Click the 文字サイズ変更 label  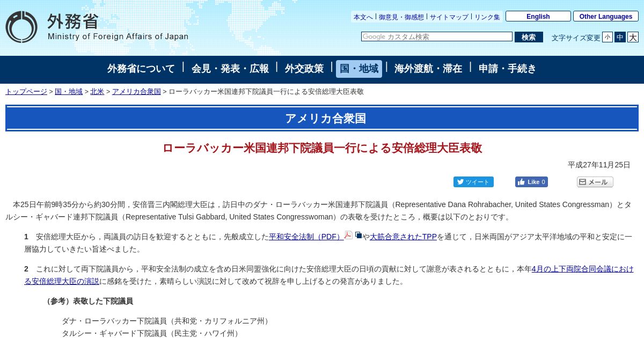coord(576,38)
